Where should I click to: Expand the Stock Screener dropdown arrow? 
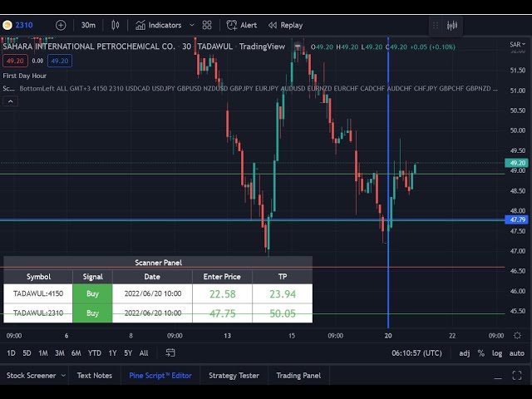63,376
